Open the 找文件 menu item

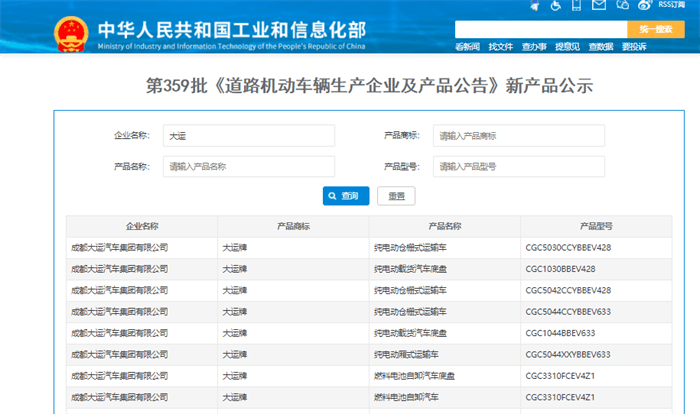coord(501,47)
